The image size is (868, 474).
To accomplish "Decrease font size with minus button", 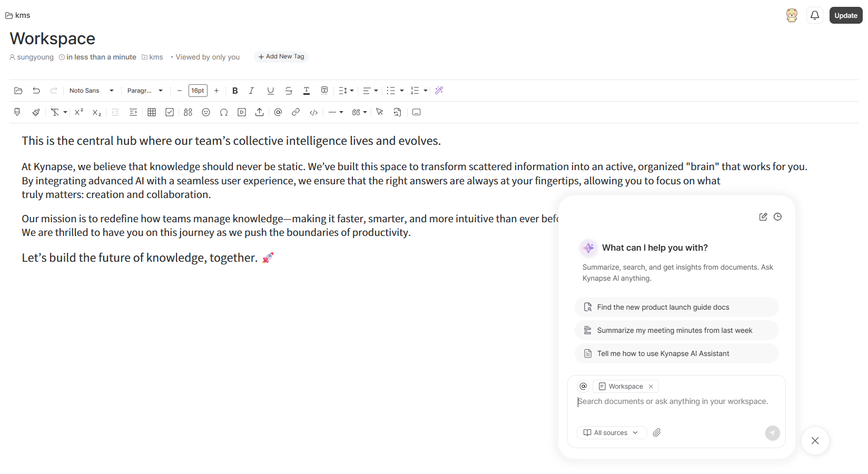I will coord(180,91).
